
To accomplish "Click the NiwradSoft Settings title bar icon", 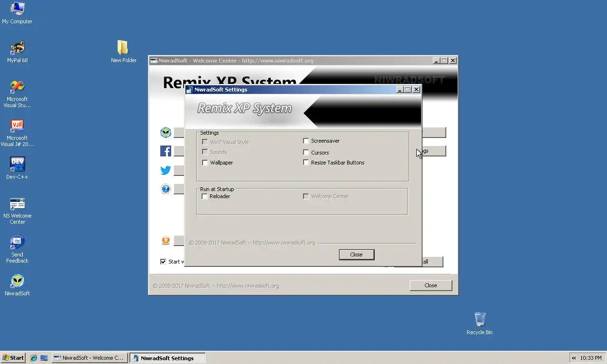I will point(189,90).
